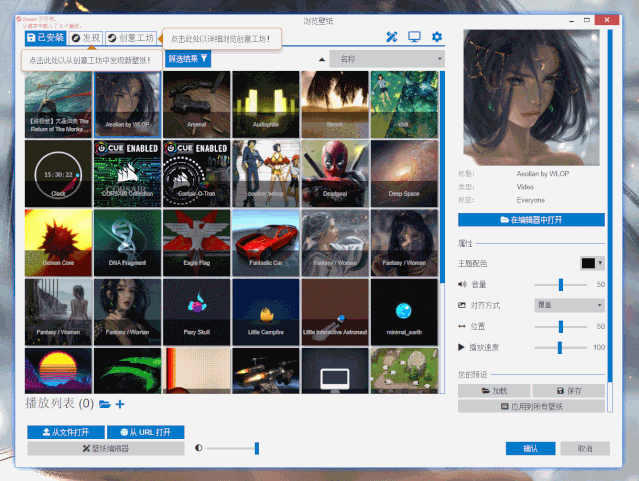This screenshot has width=639, height=481.
Task: Open the 名称 sort dropdown
Action: tap(387, 59)
